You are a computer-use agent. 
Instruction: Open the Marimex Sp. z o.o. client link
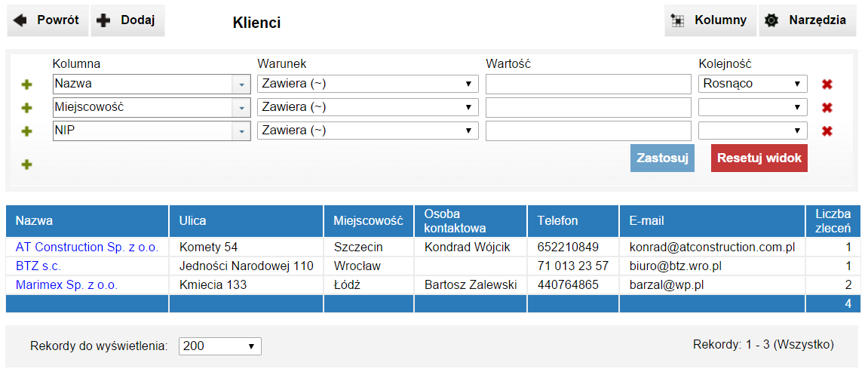pos(66,285)
